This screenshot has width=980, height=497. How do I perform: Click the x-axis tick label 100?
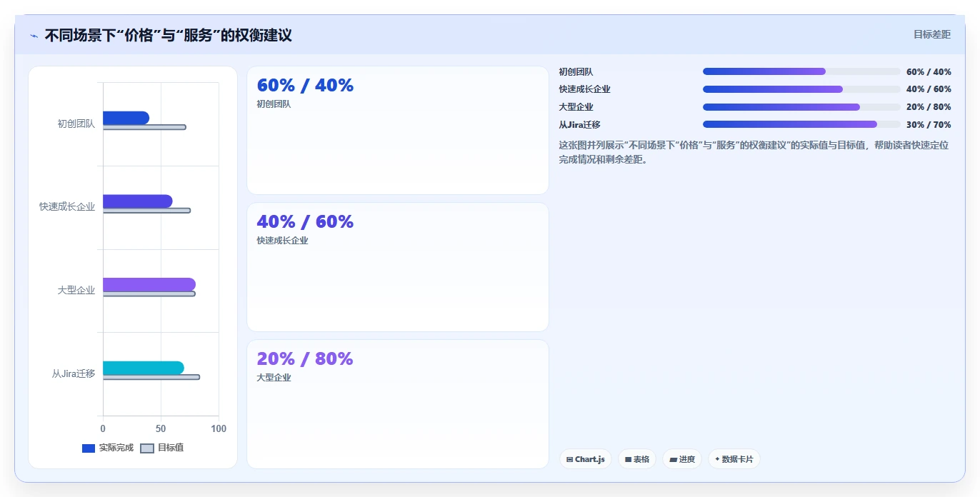click(x=219, y=428)
